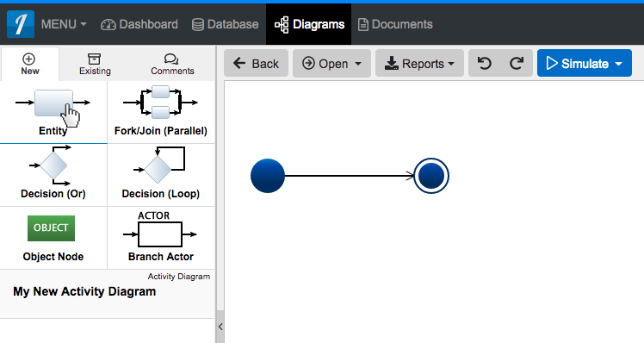Select the Decision (Or) construct
Viewport: 644px width, 343px height.
pos(53,175)
